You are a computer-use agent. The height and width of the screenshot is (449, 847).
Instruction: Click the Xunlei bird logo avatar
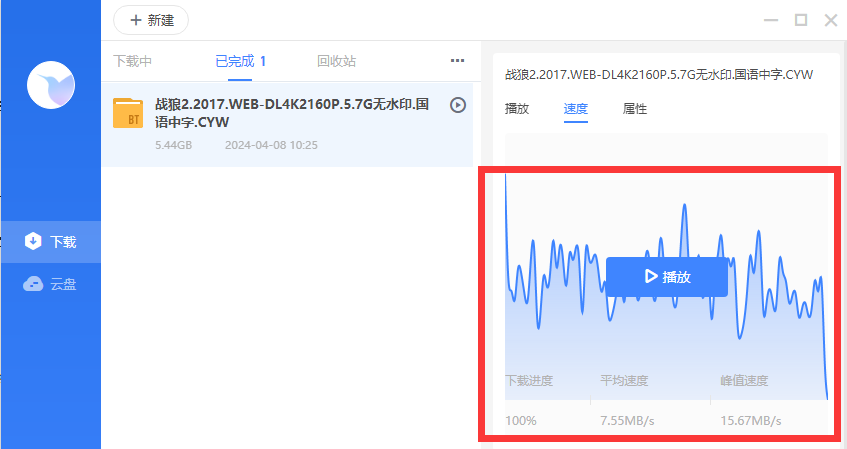[51, 85]
